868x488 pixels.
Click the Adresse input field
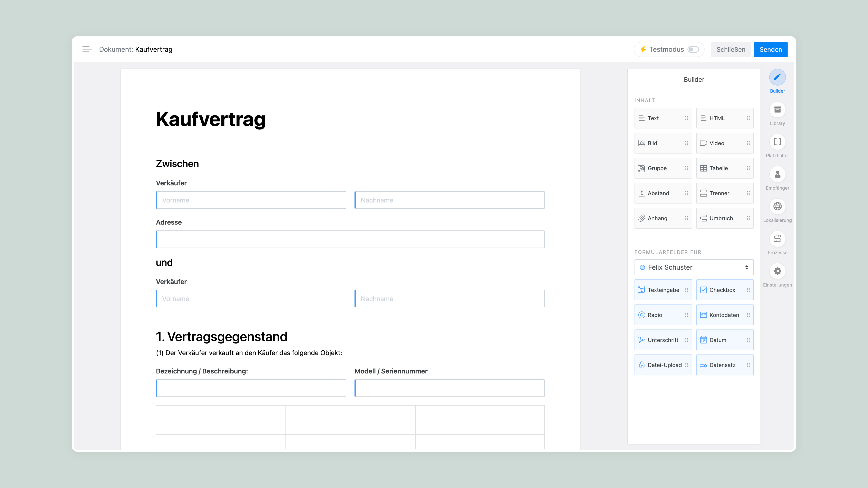(x=350, y=239)
